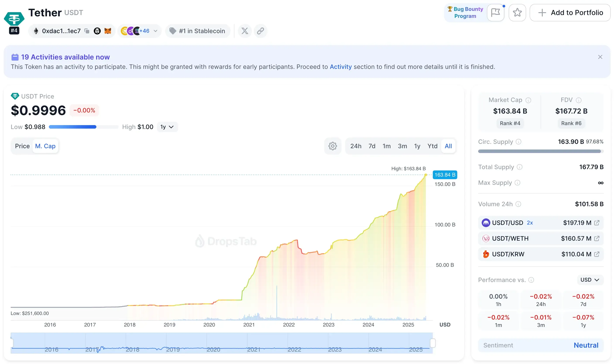This screenshot has width=614, height=364.
Task: Switch chart range to Ytd
Action: (432, 146)
